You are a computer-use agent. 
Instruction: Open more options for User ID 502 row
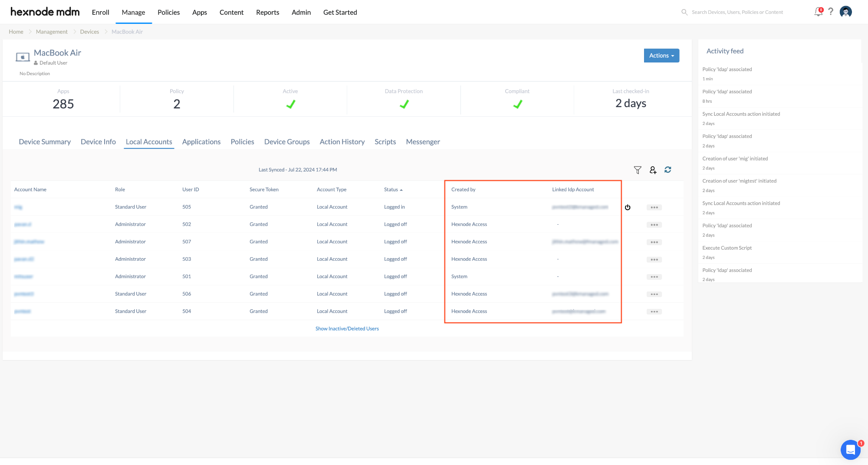tap(654, 225)
